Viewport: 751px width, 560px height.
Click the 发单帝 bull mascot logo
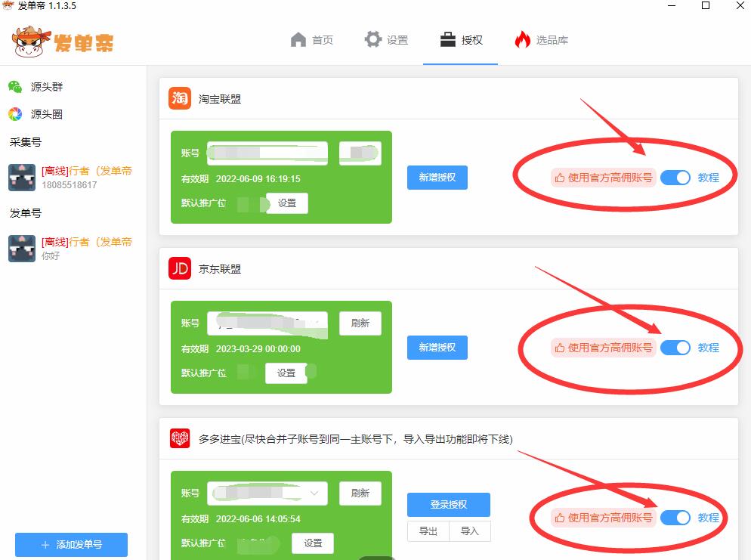[31, 42]
